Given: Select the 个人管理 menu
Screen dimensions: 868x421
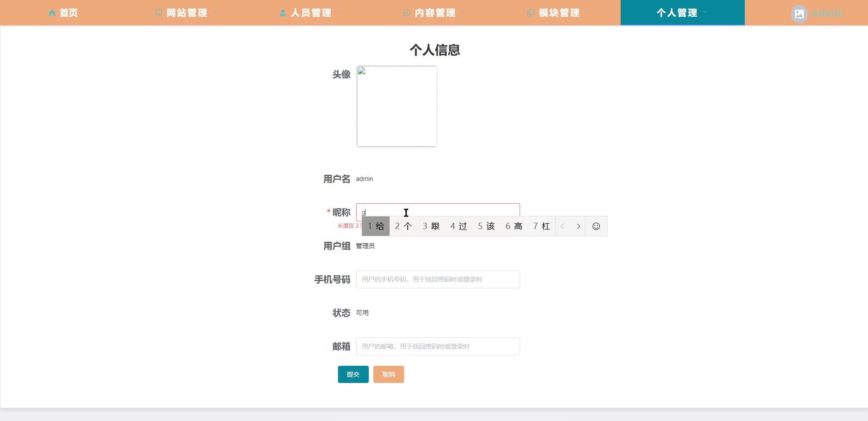Looking at the screenshot, I should click(x=683, y=13).
